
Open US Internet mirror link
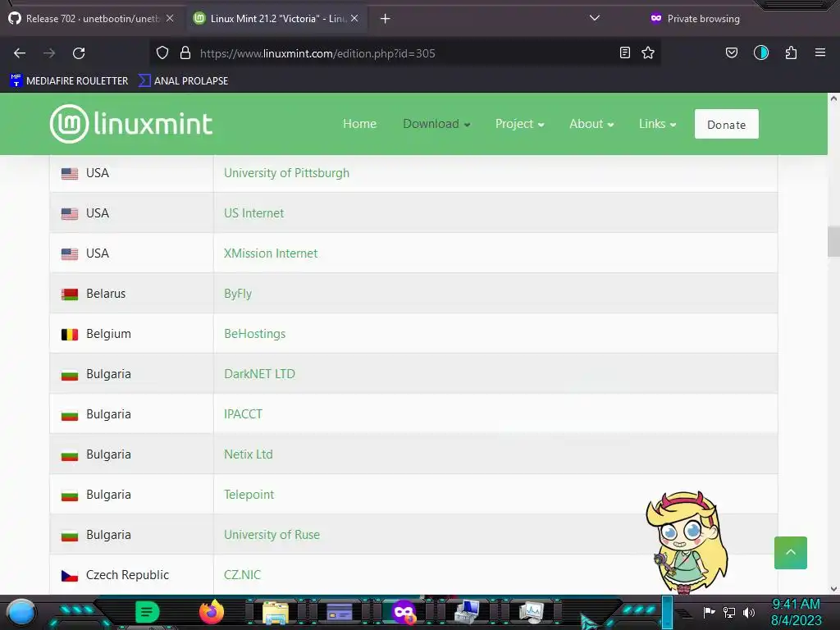pos(253,213)
